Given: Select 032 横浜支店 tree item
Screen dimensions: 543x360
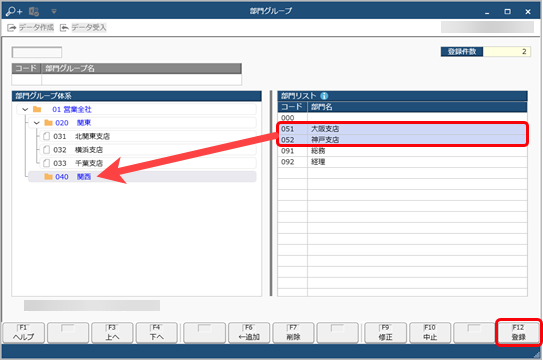Looking at the screenshot, I should pyautogui.click(x=148, y=150).
